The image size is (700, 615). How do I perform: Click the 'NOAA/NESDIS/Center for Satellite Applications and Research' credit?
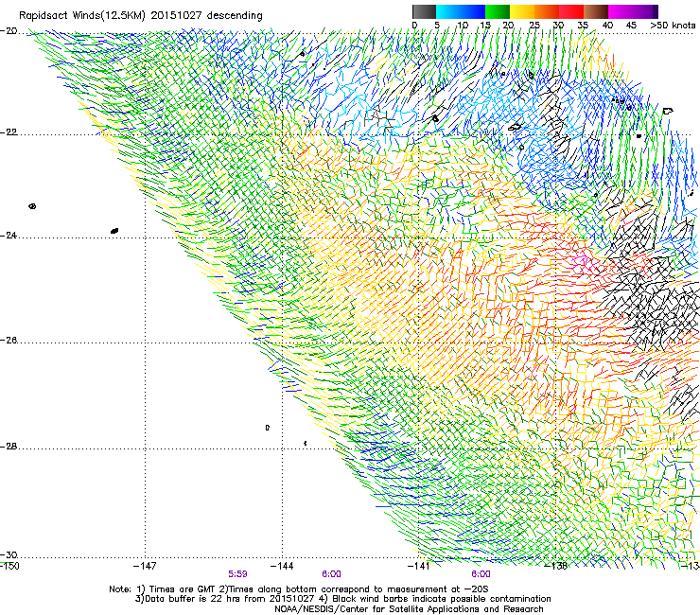click(x=409, y=609)
